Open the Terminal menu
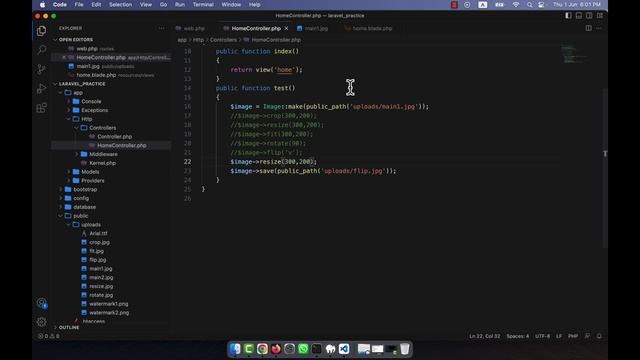The image size is (640, 360). pos(203,4)
